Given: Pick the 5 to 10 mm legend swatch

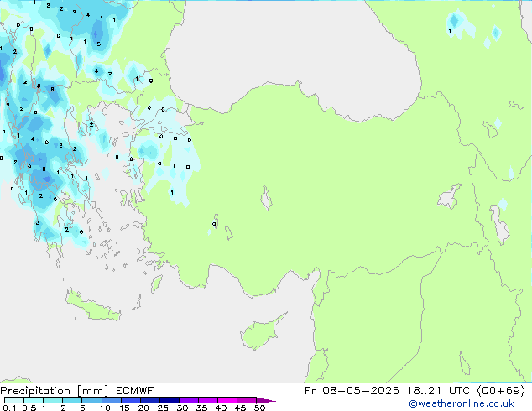Looking at the screenshot, I should click(92, 400).
